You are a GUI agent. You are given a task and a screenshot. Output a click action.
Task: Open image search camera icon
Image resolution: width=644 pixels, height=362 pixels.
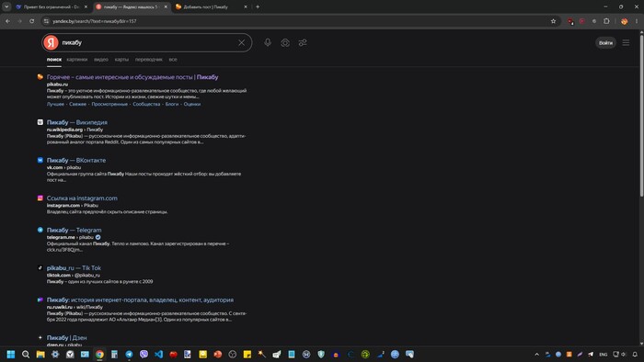(x=285, y=42)
